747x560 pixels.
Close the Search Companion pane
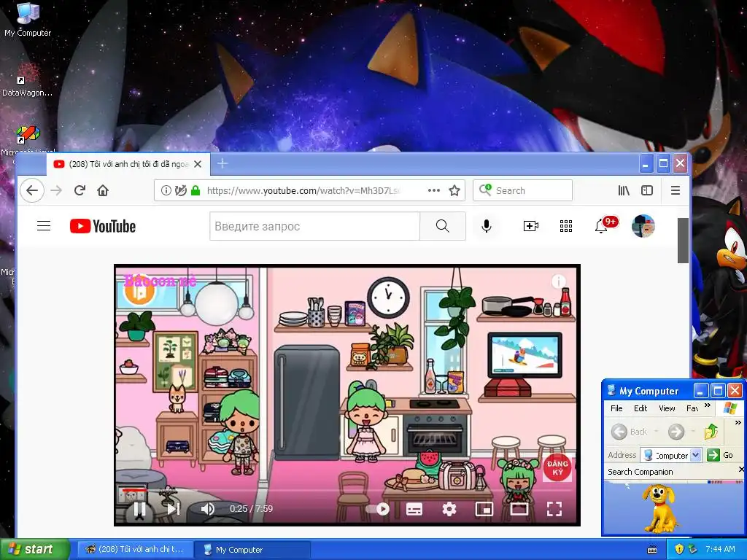point(741,470)
